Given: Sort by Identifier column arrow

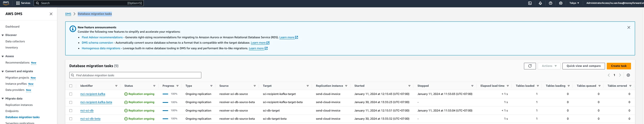Looking at the screenshot, I should 116,86.
